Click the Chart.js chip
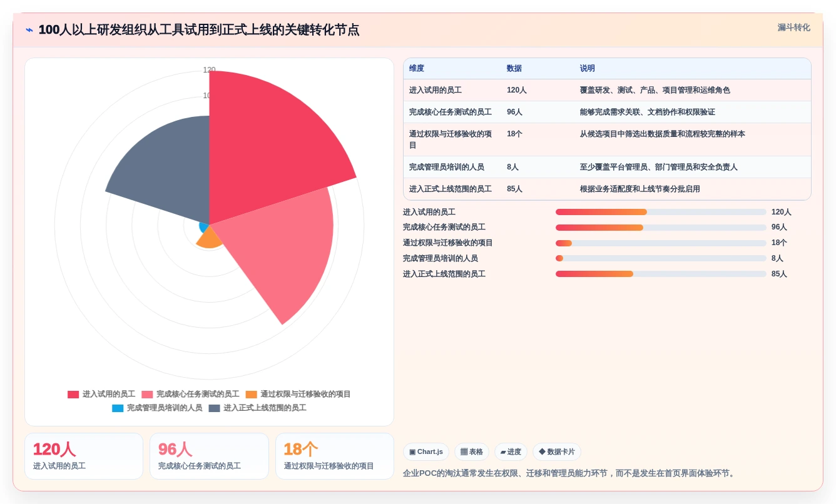The width and height of the screenshot is (836, 504). coord(426,452)
